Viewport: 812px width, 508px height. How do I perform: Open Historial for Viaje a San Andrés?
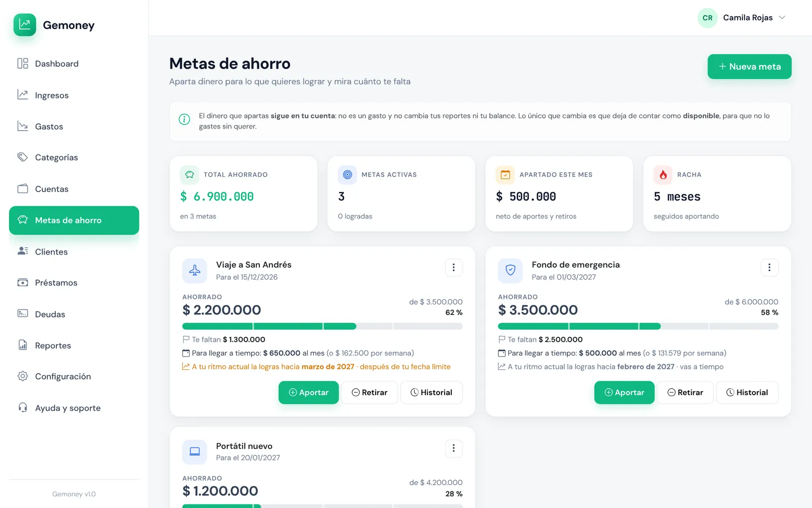[x=431, y=393]
